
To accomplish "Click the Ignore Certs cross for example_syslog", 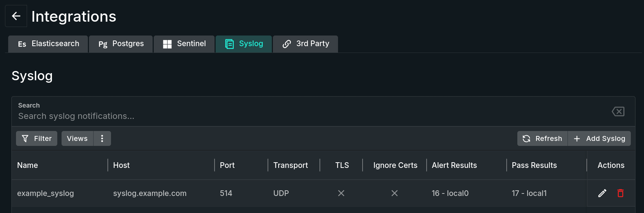I will (395, 193).
